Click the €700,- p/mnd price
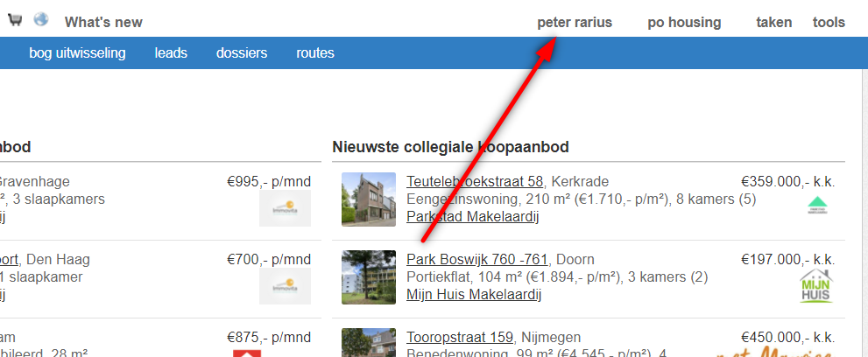The image size is (868, 357). (x=269, y=259)
